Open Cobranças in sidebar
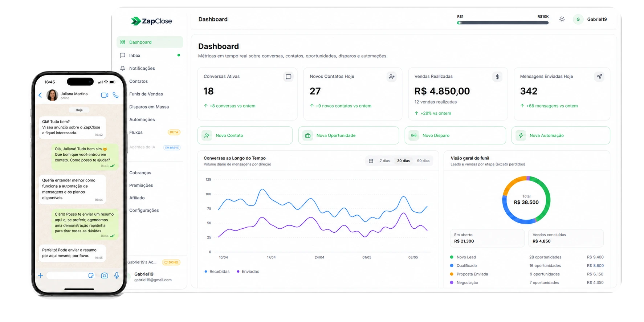Image resolution: width=644 pixels, height=322 pixels. (x=140, y=173)
